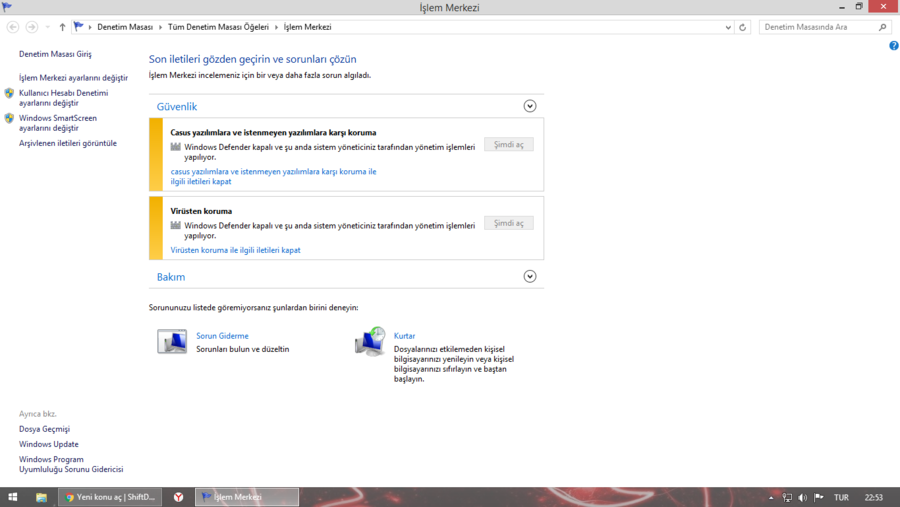Click İşlem Merkezi ayarlarını değiştir link

pyautogui.click(x=73, y=78)
